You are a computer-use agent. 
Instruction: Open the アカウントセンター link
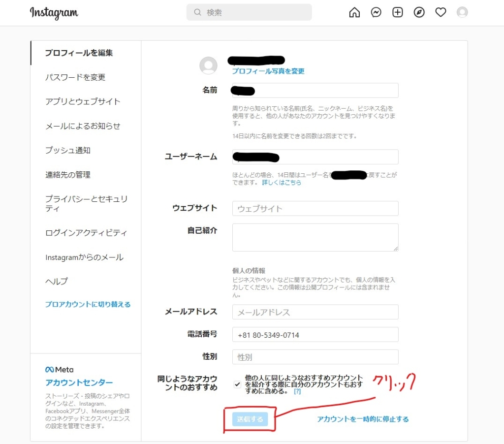pyautogui.click(x=79, y=383)
